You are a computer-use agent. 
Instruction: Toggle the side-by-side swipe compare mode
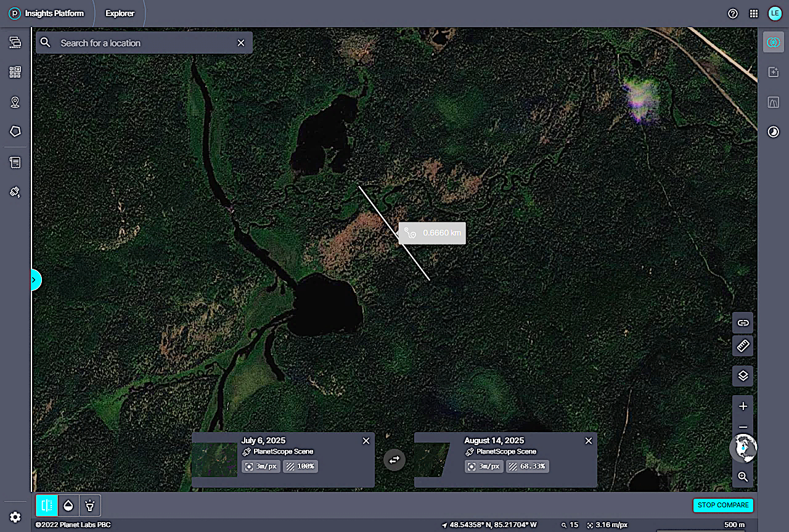[x=46, y=505]
